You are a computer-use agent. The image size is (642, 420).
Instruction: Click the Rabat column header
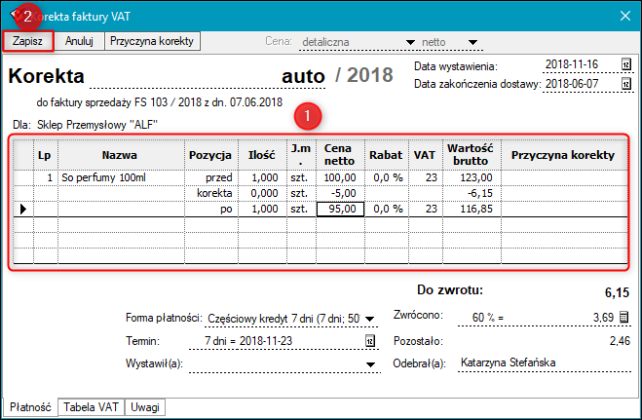pos(386,155)
